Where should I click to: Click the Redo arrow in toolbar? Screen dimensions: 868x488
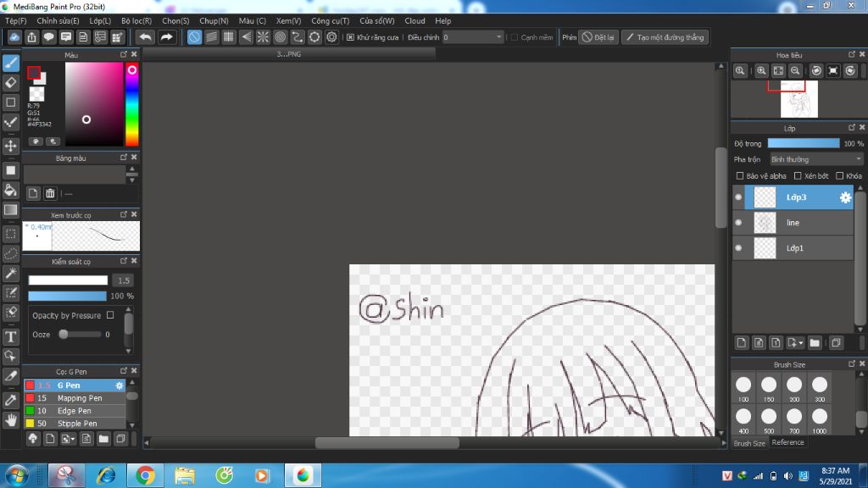pyautogui.click(x=166, y=37)
